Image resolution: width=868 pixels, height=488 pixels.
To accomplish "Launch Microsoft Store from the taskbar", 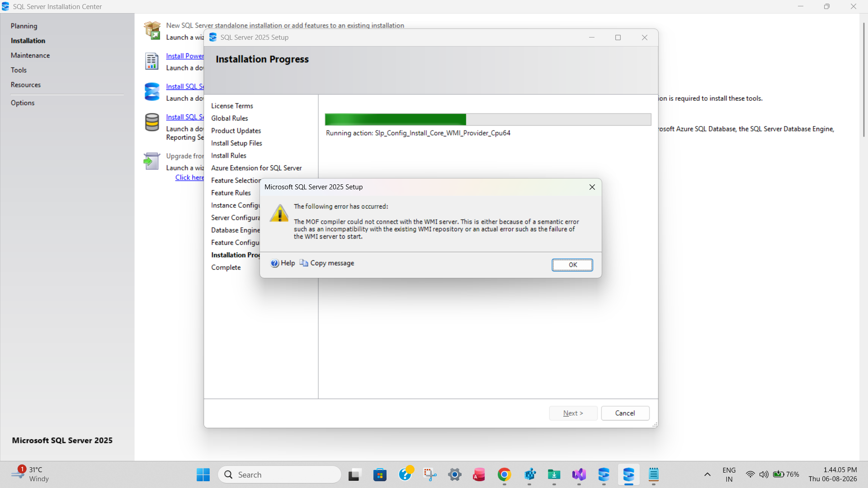I will (380, 474).
